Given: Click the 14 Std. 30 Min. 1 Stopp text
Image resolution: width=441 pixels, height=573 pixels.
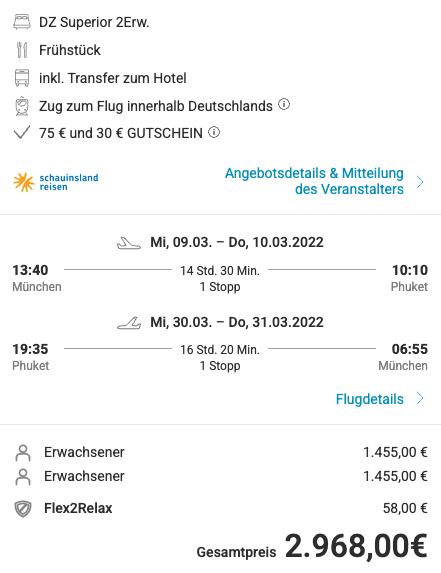Looking at the screenshot, I should point(220,278).
